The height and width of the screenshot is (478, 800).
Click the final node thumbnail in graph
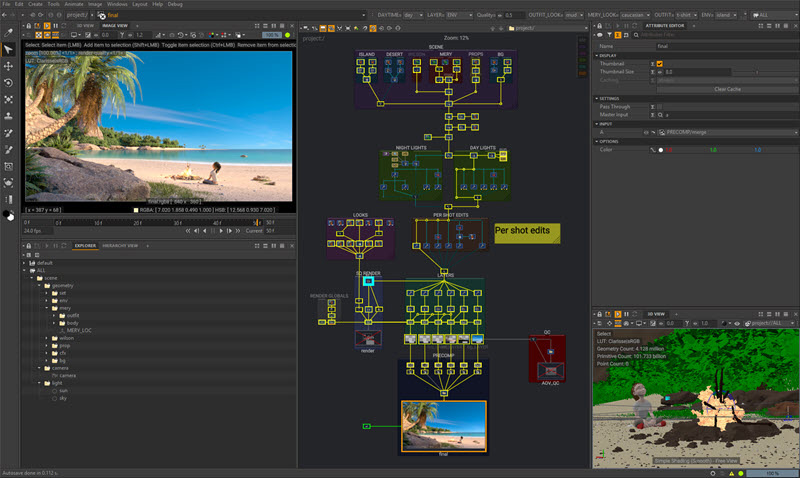(442, 424)
